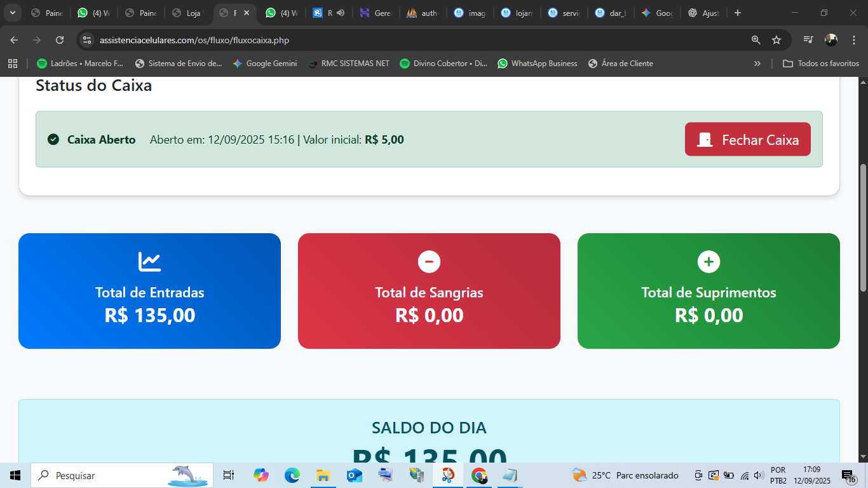Open the zoom magnifier in address bar

point(756,40)
